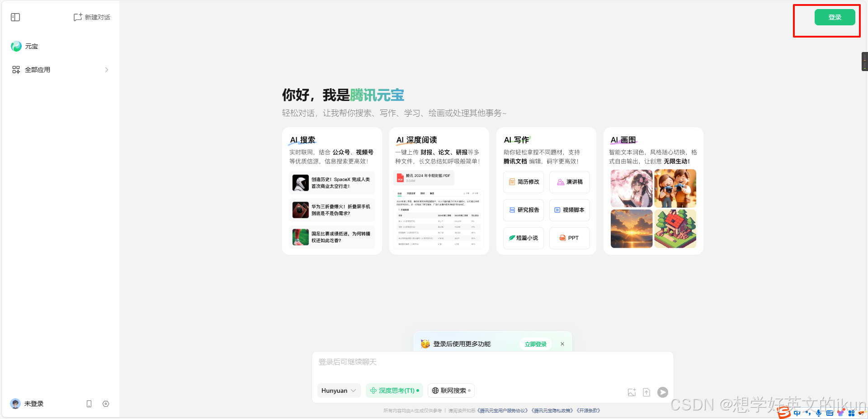868x419 pixels.
Task: Open the mobile phone icon in the sidebar footer
Action: tap(89, 404)
